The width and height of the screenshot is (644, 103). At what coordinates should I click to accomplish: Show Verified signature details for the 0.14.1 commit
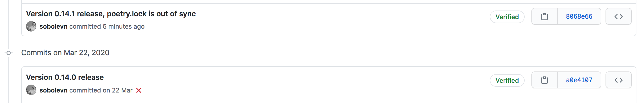click(x=507, y=17)
